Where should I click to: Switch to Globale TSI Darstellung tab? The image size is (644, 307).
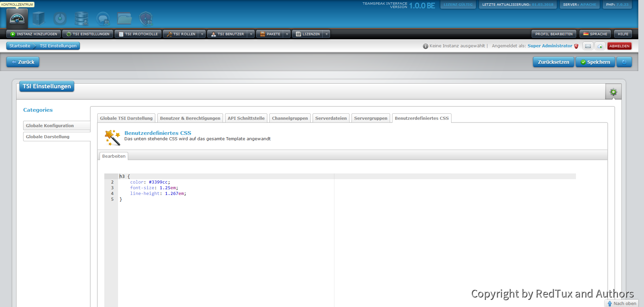(126, 118)
